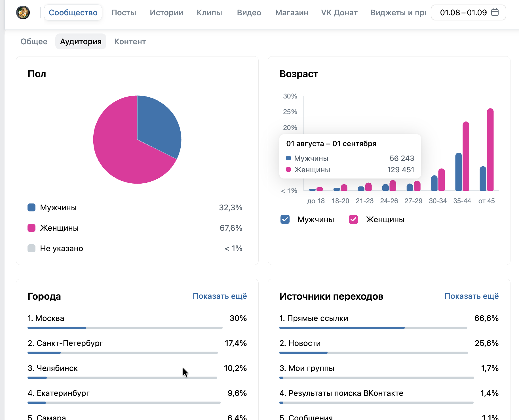This screenshot has height=420, width=519.
Task: Uncheck the Мужчины checkbox under age chart
Action: coord(285,219)
